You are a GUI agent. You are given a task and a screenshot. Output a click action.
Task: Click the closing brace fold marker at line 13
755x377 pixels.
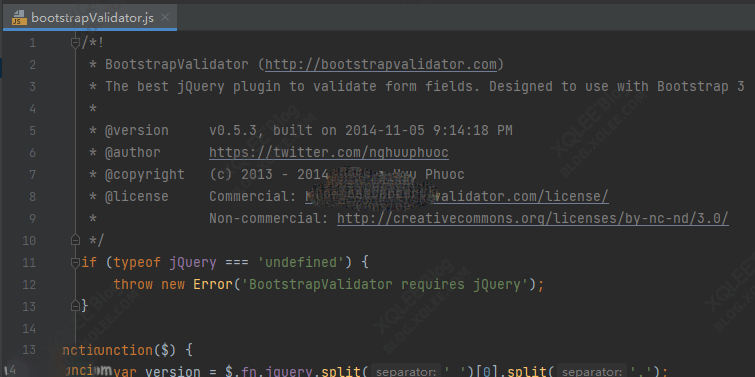pyautogui.click(x=75, y=305)
